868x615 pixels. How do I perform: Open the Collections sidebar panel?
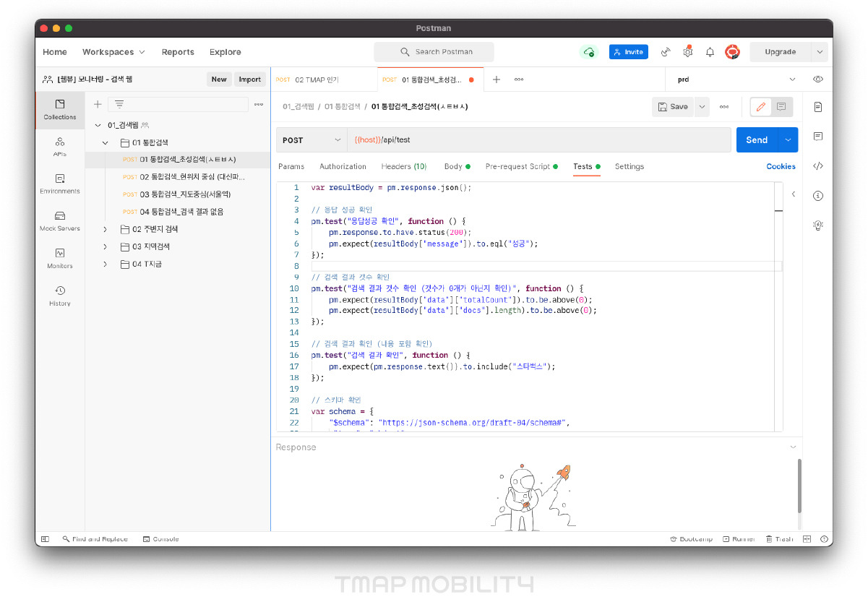[60, 110]
